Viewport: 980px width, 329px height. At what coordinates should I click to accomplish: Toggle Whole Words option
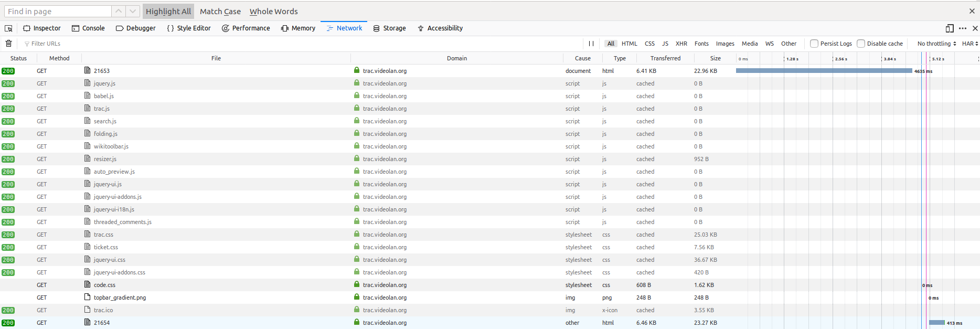coord(274,12)
